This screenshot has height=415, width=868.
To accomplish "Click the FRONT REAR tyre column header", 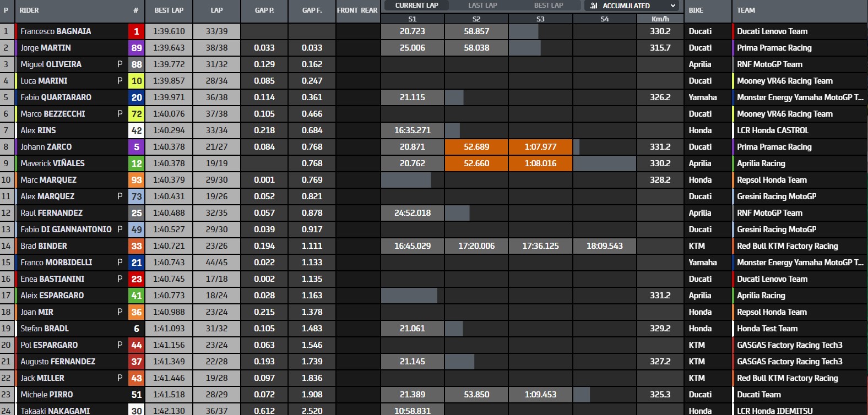I will click(357, 10).
